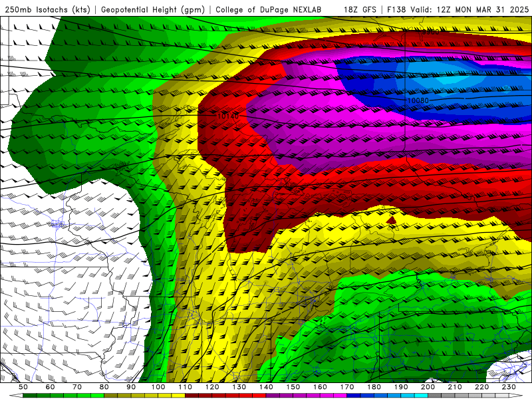Click the darkest green swatch starting the color bar
Viewport: 532px width, 399px height.
click(x=30, y=396)
